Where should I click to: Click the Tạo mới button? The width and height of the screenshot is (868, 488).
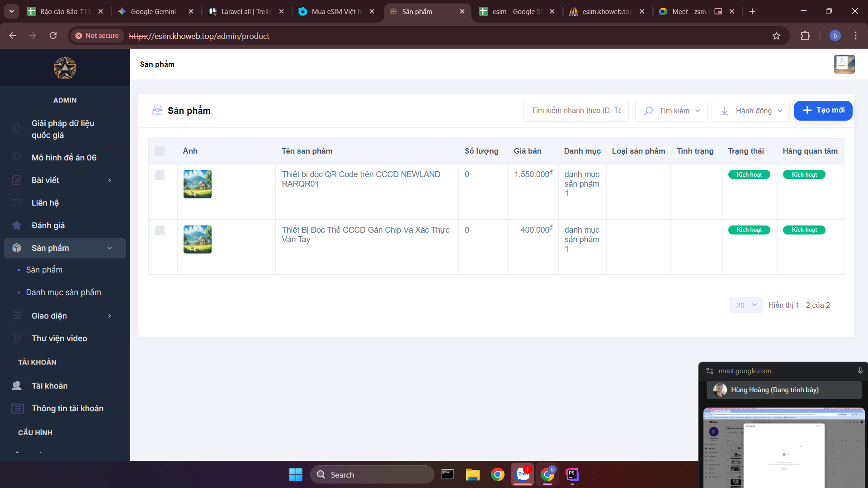(823, 110)
